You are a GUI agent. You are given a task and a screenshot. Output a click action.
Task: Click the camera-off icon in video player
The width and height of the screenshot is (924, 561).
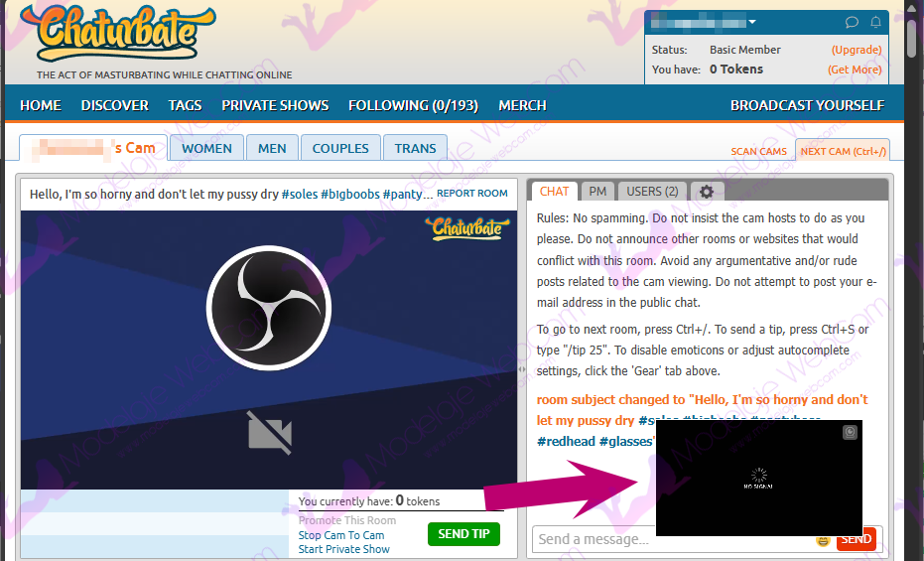269,433
